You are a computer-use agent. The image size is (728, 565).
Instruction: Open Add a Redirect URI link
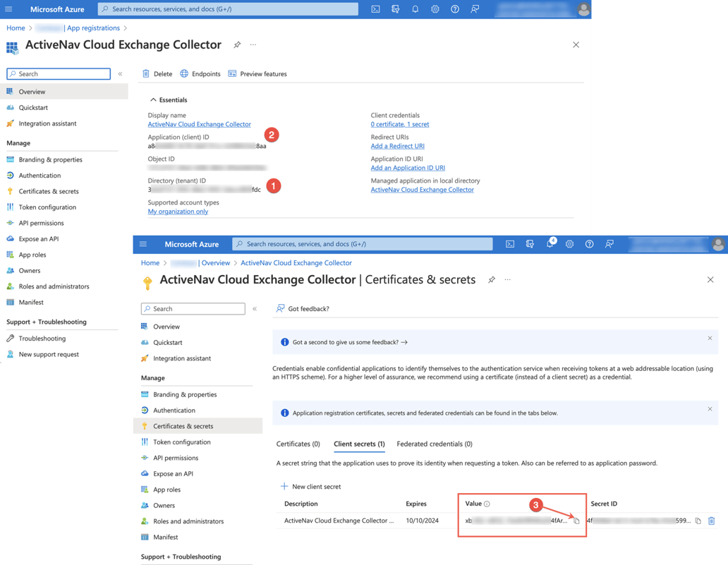[x=399, y=146]
